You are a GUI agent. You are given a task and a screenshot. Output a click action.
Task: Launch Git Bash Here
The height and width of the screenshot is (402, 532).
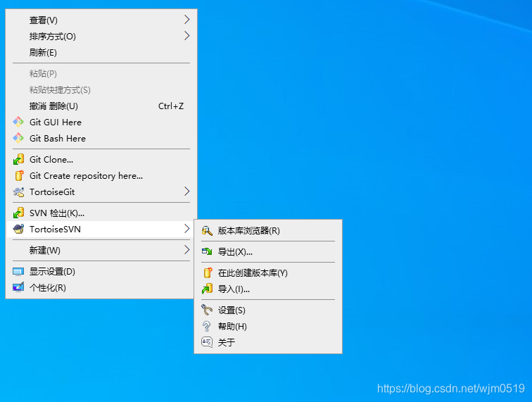102,139
